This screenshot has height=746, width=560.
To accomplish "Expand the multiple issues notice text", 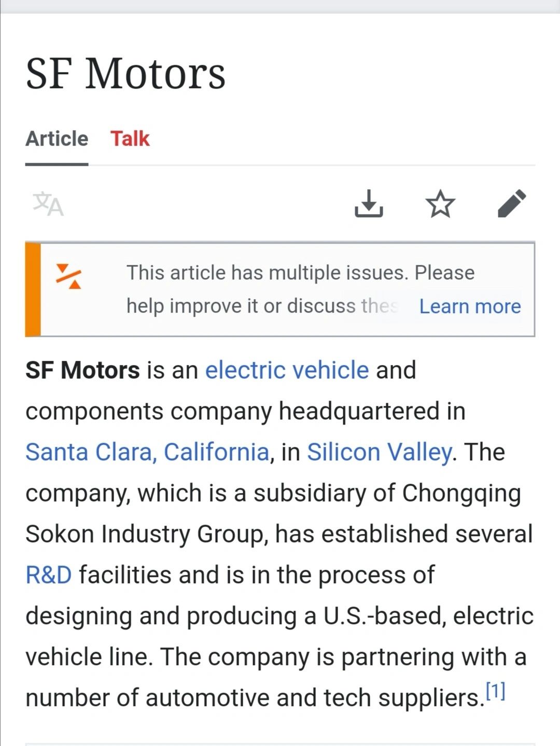I will (x=301, y=289).
